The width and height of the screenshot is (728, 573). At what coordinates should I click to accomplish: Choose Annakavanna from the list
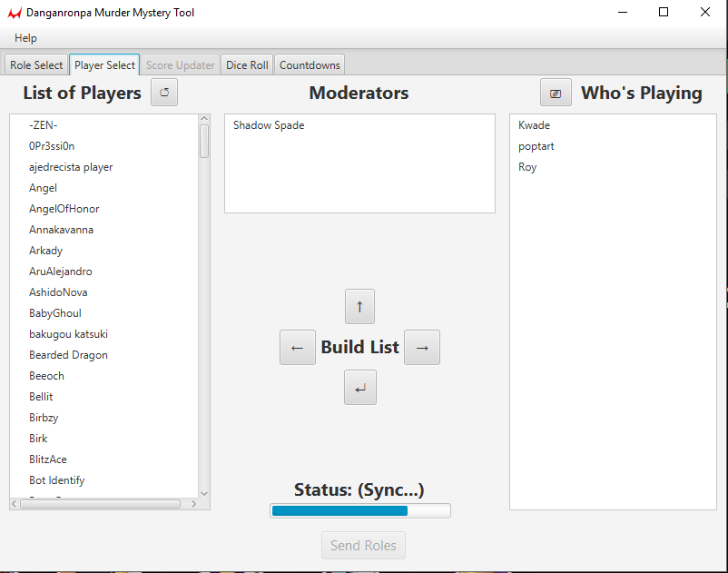coord(104,230)
